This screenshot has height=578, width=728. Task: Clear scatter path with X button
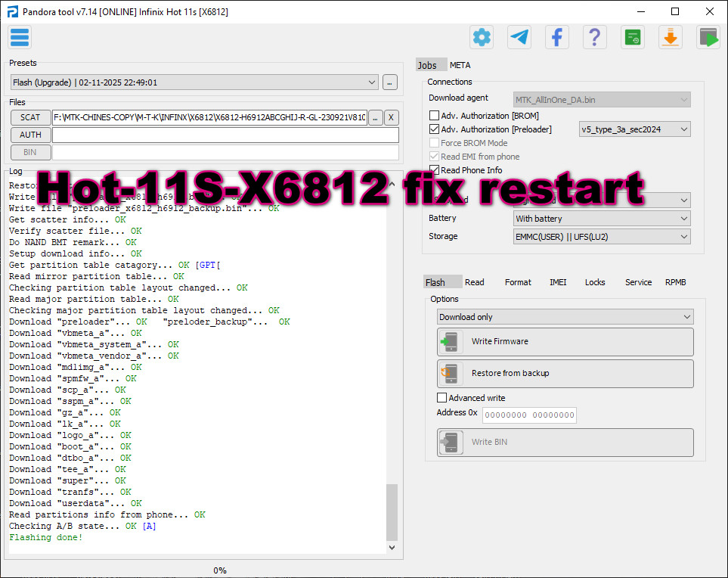click(391, 117)
